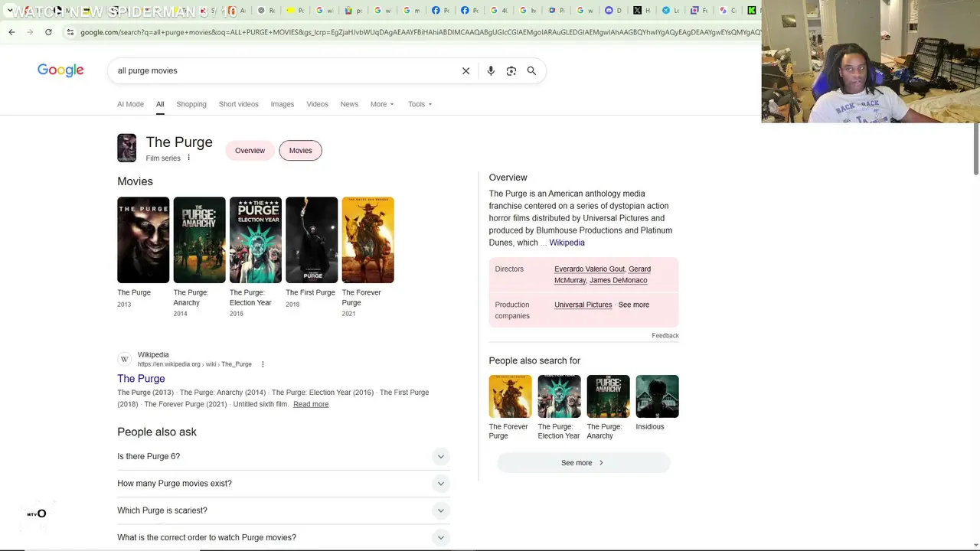Open the Tools dropdown

(420, 104)
